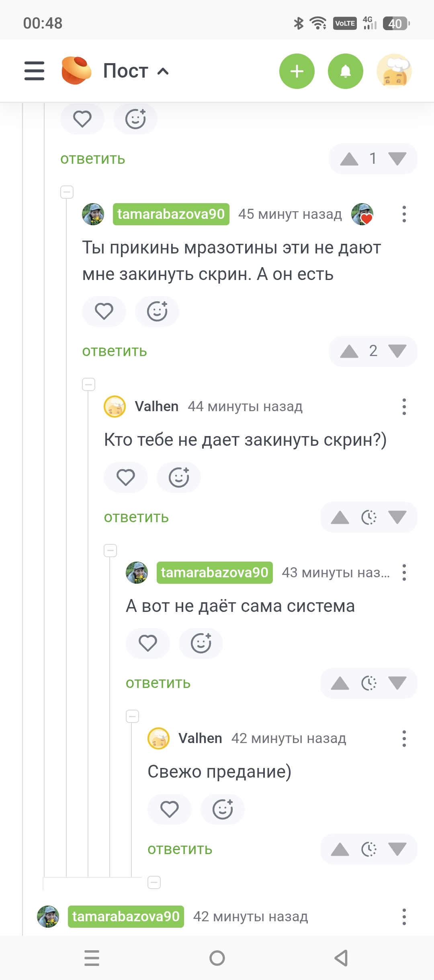
Task: Heart the 'Свежо предание)' comment
Action: point(170,809)
